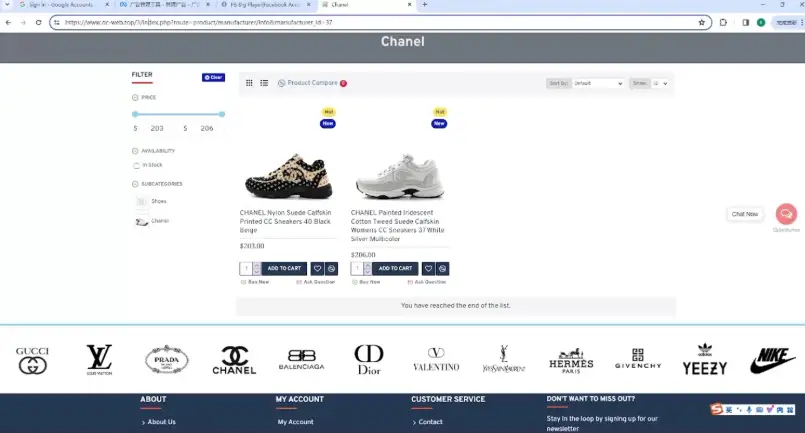Compare the white silver CC sneakers
805x433 pixels.
pos(442,268)
